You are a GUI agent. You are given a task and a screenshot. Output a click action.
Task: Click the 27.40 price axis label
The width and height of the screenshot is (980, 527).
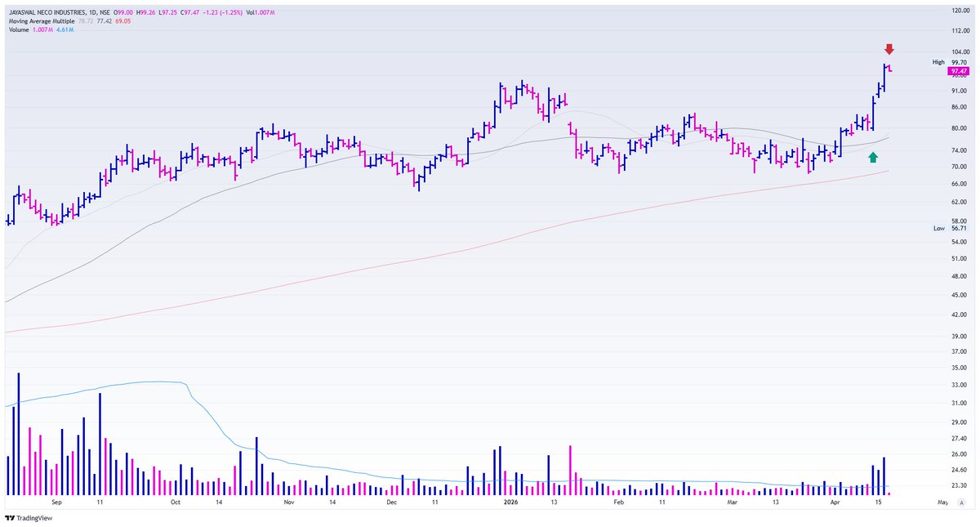coord(960,439)
